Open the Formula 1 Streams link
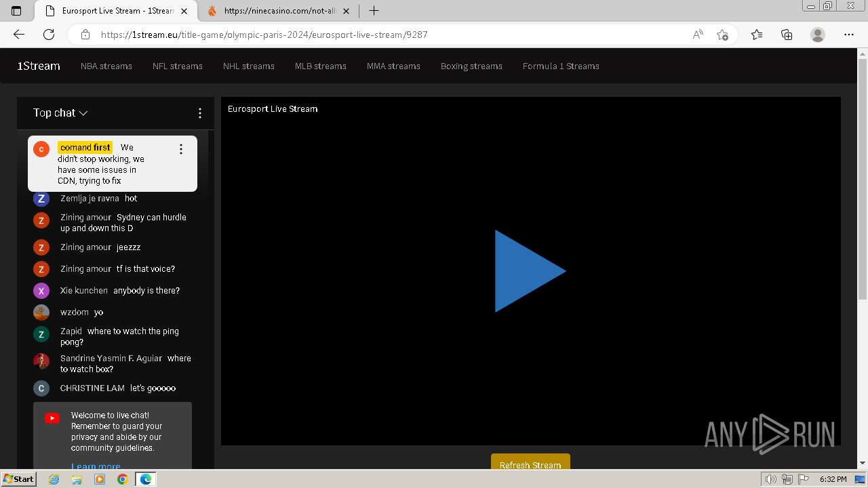This screenshot has height=488, width=868. [x=561, y=66]
